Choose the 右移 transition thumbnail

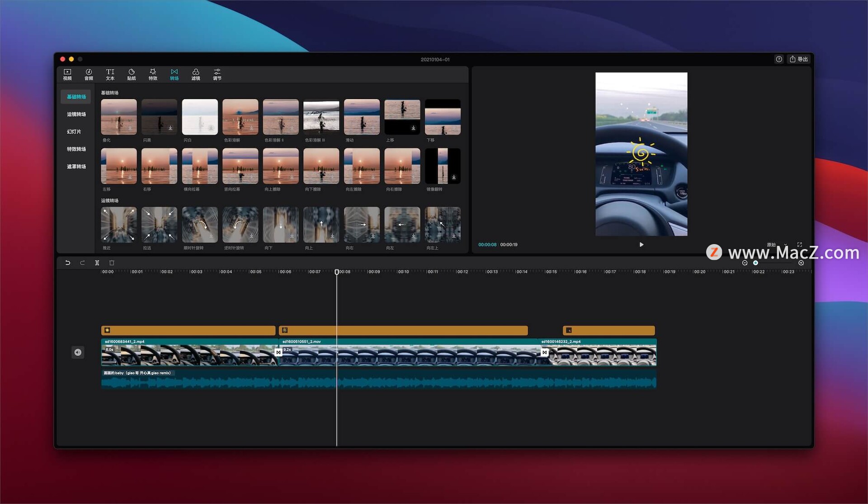(159, 166)
